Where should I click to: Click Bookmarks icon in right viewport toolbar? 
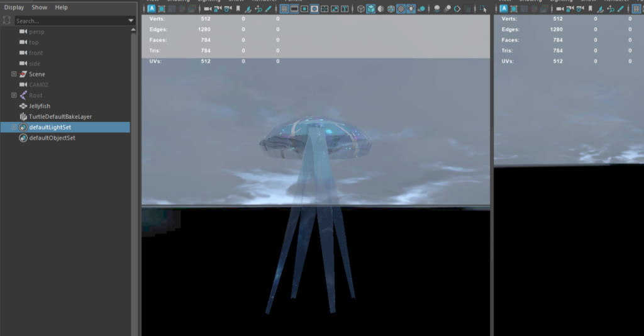[591, 9]
